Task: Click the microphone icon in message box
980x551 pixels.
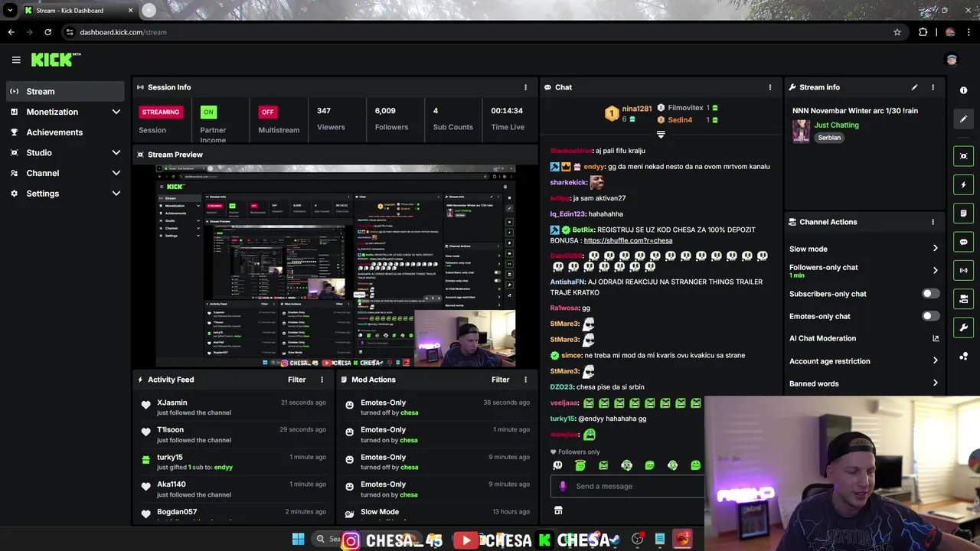Action: click(x=563, y=486)
